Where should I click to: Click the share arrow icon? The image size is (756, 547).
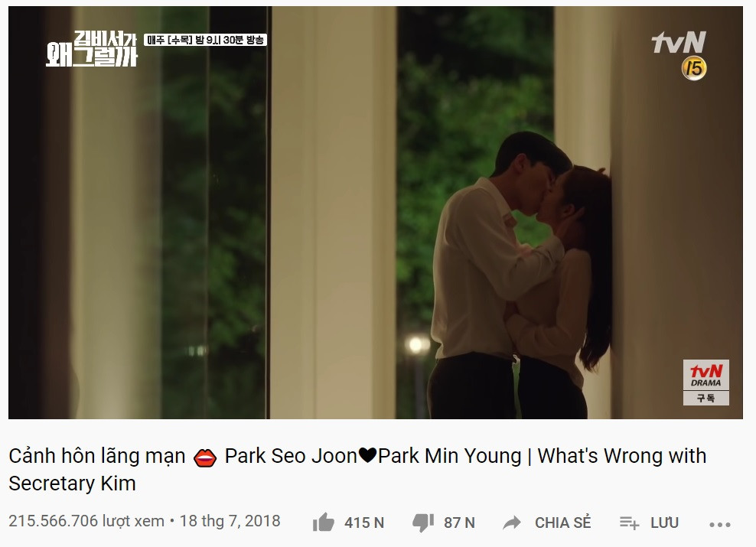512,523
